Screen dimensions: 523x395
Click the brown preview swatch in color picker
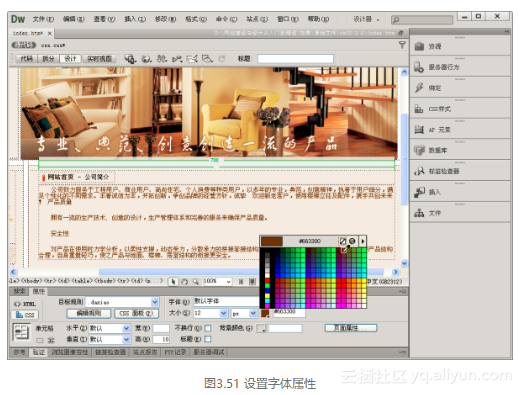tap(272, 241)
